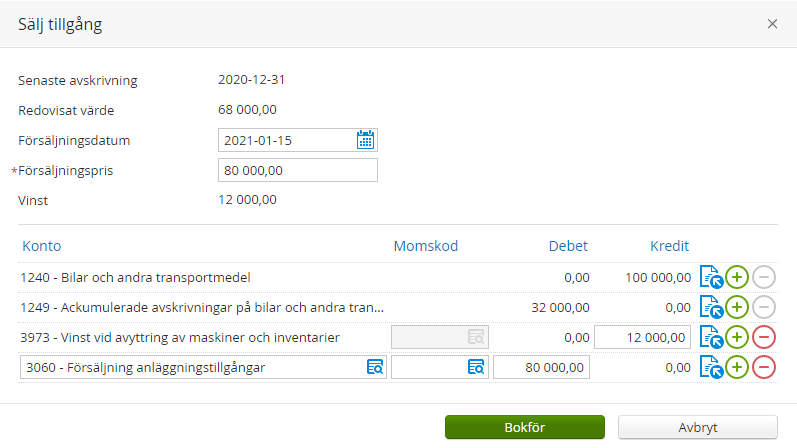This screenshot has width=797, height=448.
Task: Open the Försäljningsdatum calendar picker
Action: pos(365,140)
